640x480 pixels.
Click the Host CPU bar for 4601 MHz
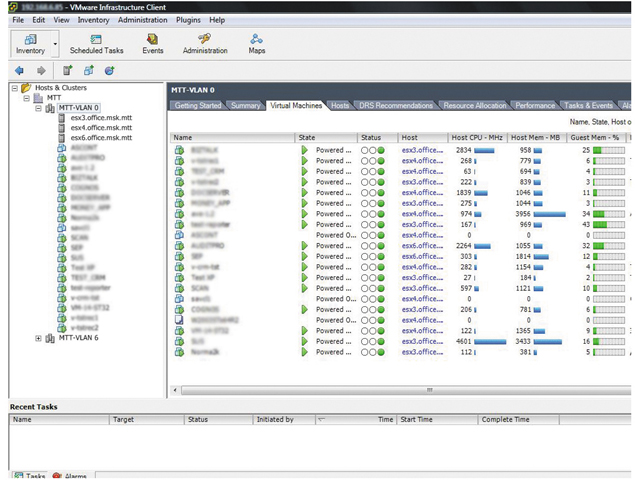[490, 342]
